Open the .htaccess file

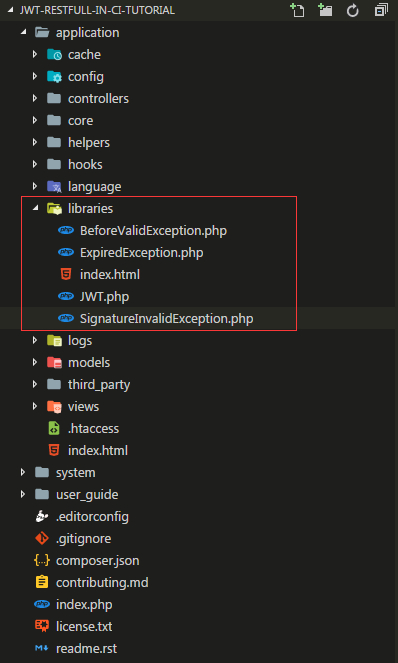point(93,429)
